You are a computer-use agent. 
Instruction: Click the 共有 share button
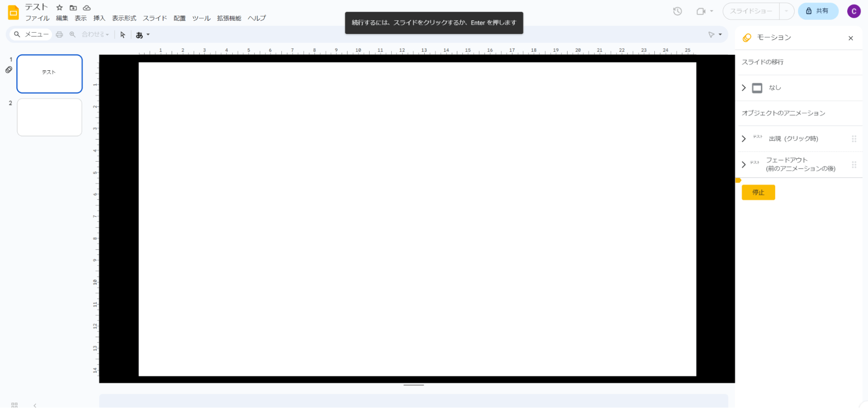tap(818, 11)
